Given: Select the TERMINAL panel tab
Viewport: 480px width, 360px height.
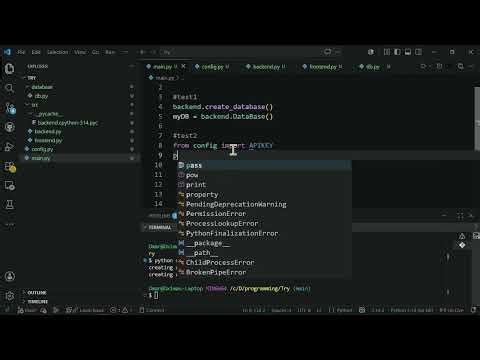Looking at the screenshot, I should (x=159, y=228).
